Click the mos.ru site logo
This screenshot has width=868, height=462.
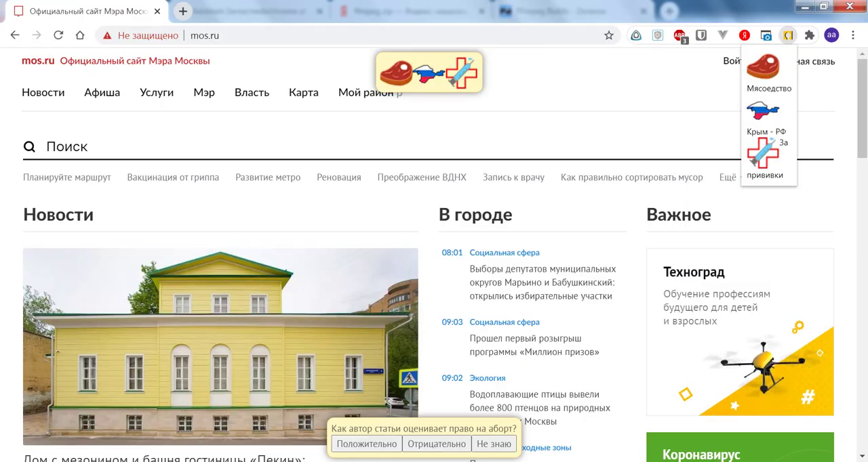[x=38, y=61]
